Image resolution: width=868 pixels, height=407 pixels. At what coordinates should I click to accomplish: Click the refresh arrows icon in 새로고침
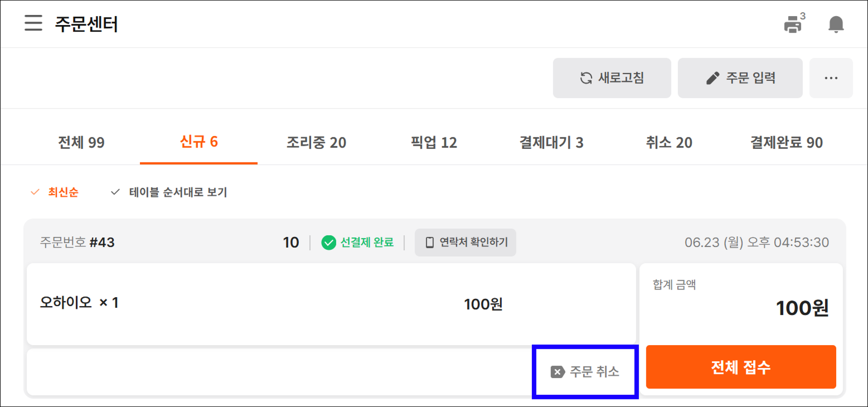586,78
